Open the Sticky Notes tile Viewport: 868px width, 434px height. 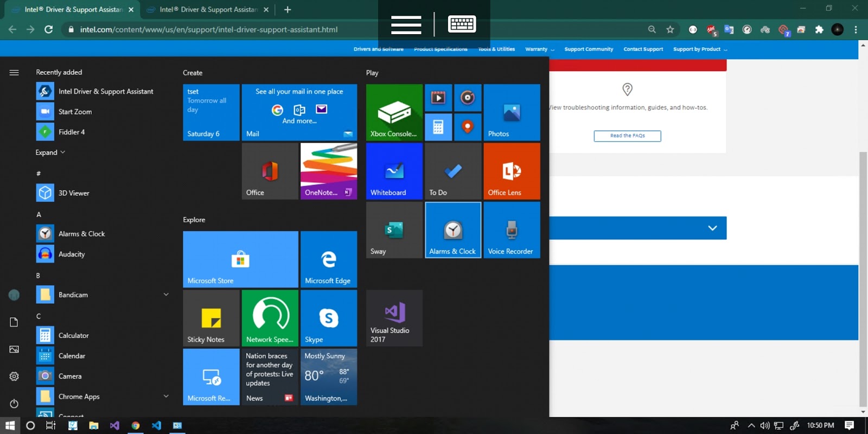(211, 318)
